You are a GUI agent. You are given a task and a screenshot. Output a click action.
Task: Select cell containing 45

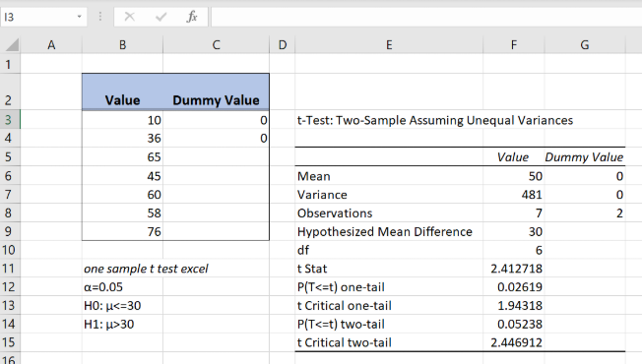coord(122,176)
